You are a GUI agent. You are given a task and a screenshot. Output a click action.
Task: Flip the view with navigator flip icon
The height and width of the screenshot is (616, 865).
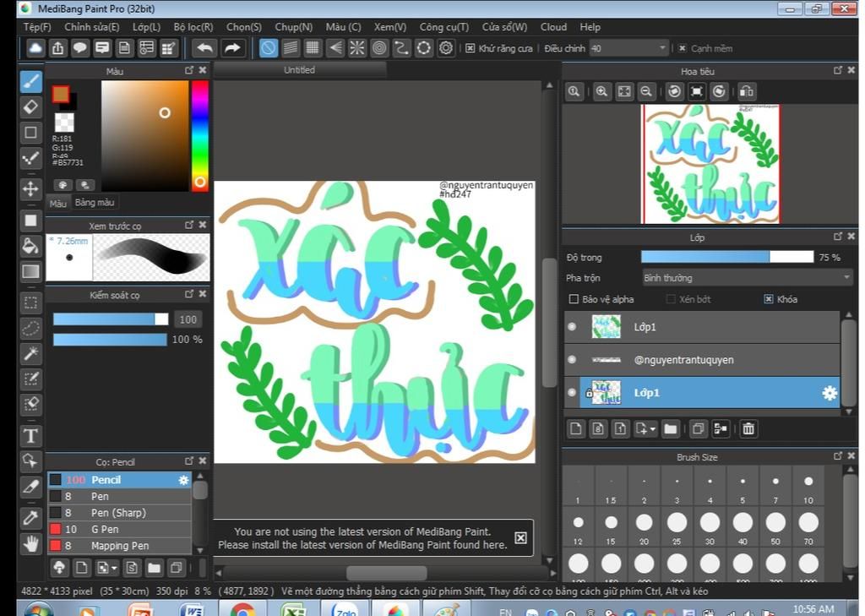click(x=747, y=91)
